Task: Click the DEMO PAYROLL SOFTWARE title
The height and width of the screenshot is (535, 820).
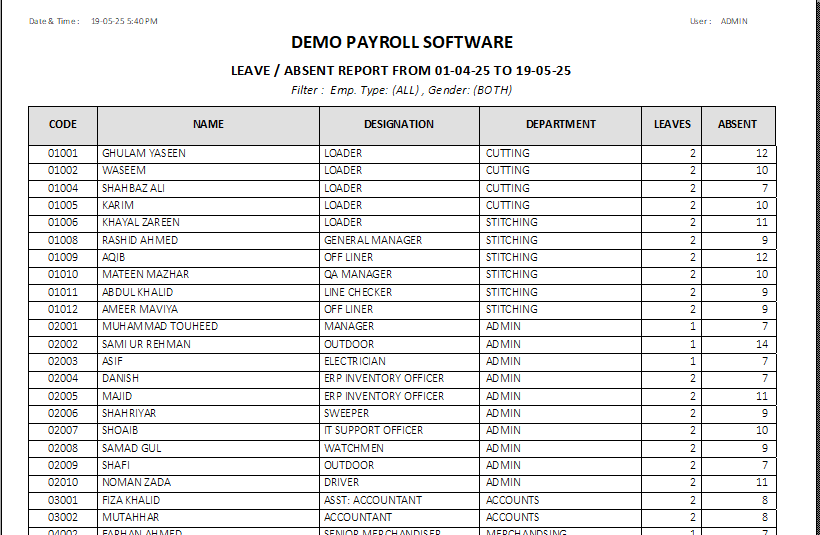Action: 402,43
